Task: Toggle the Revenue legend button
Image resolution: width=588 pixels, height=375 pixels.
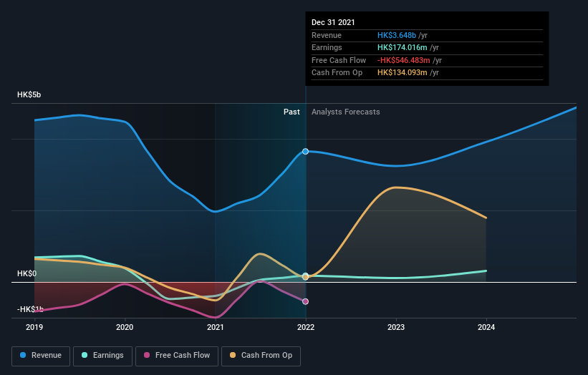Action: pyautogui.click(x=41, y=356)
